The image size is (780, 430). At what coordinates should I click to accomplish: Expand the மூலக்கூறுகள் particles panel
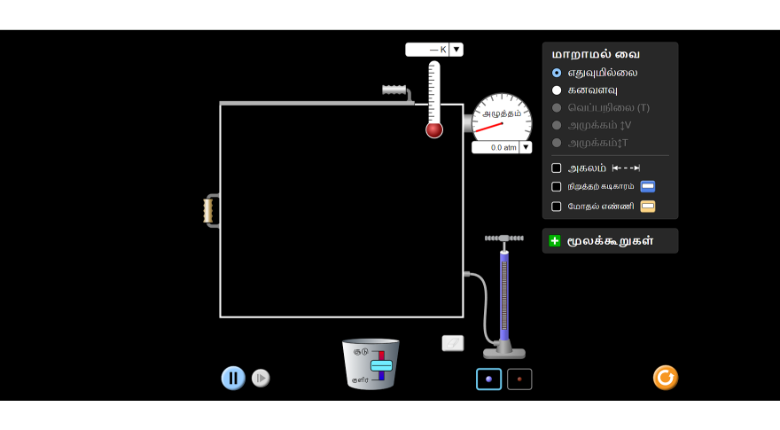click(556, 241)
